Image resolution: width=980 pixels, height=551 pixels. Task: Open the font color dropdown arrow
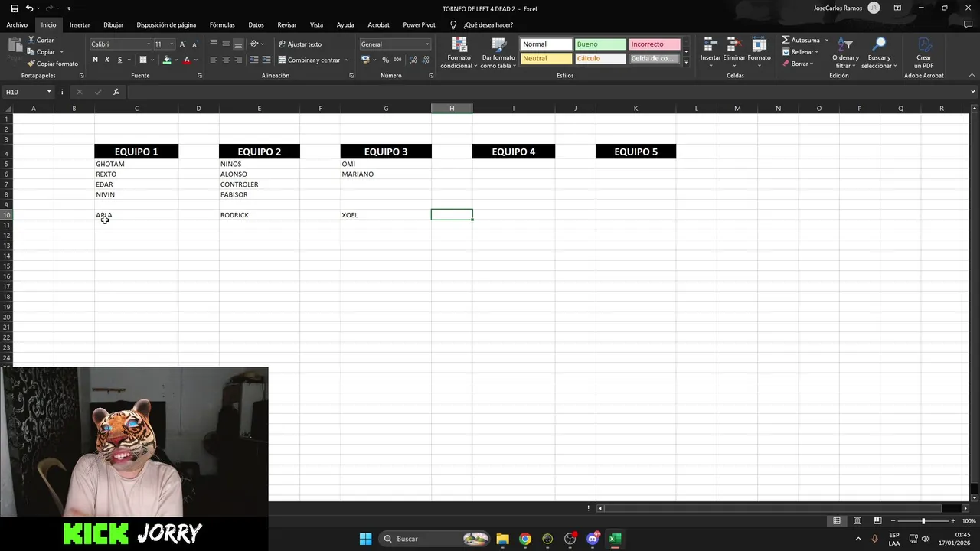tap(195, 60)
